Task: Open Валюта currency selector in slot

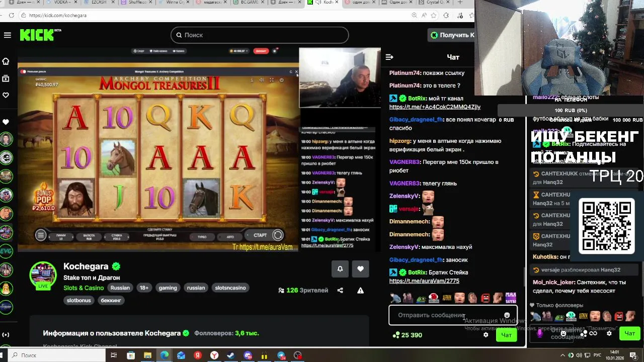Action: coord(89,236)
